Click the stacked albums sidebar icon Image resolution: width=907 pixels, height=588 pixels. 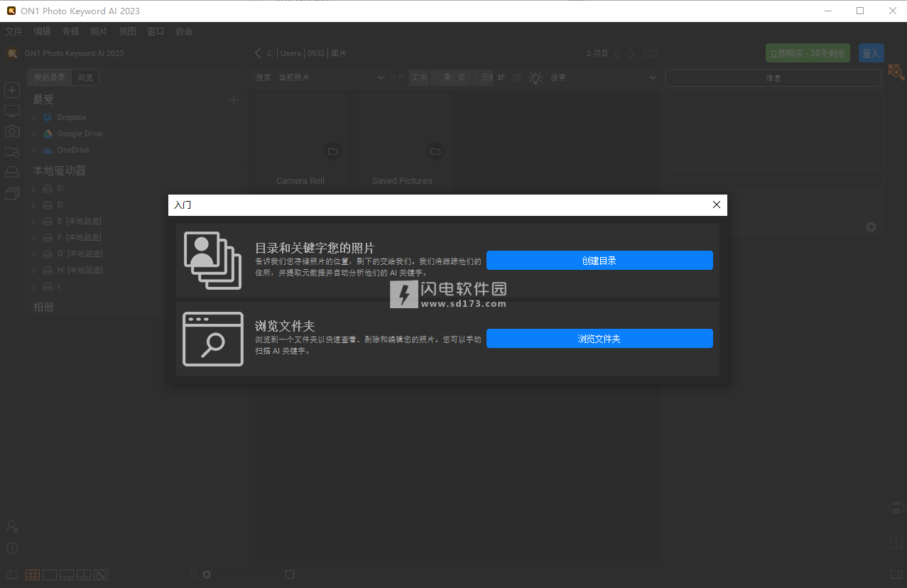click(12, 193)
